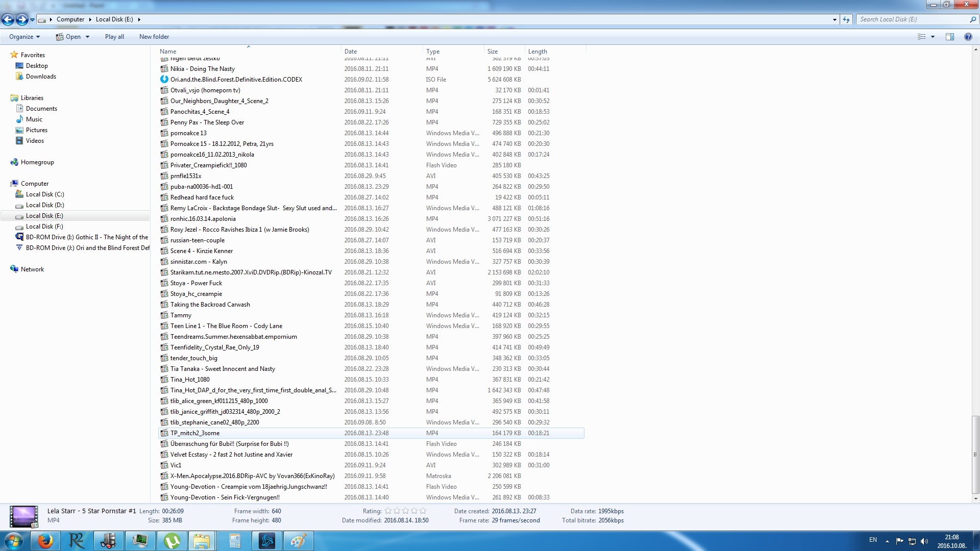
Task: Open the Videos library
Action: click(35, 141)
